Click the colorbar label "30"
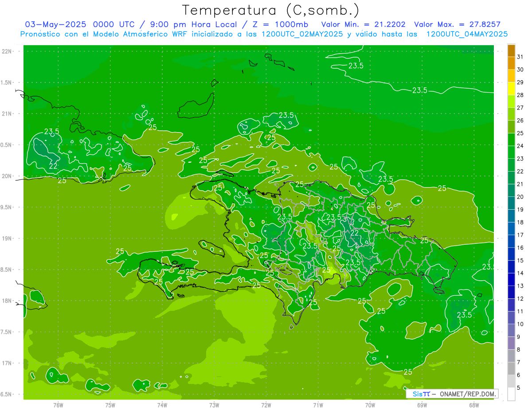This screenshot has width=532, height=411. [520, 70]
